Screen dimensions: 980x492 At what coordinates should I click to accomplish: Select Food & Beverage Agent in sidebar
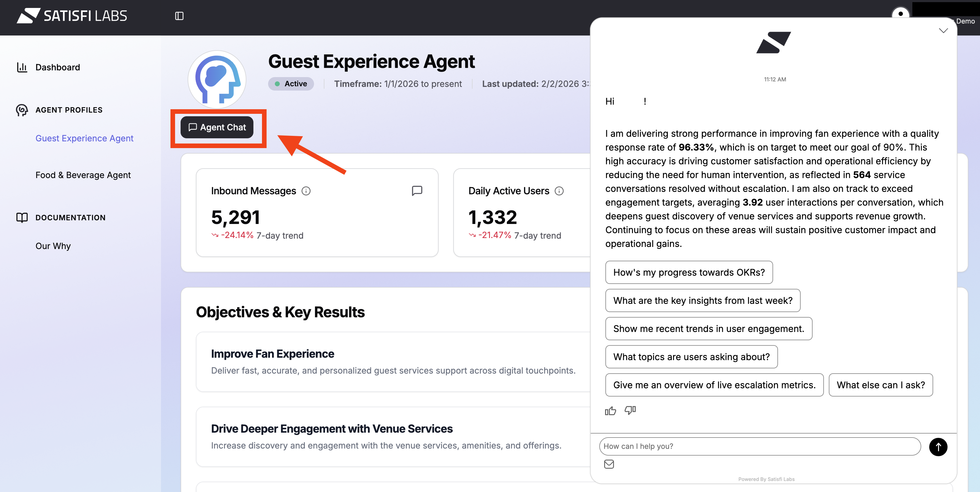[83, 175]
